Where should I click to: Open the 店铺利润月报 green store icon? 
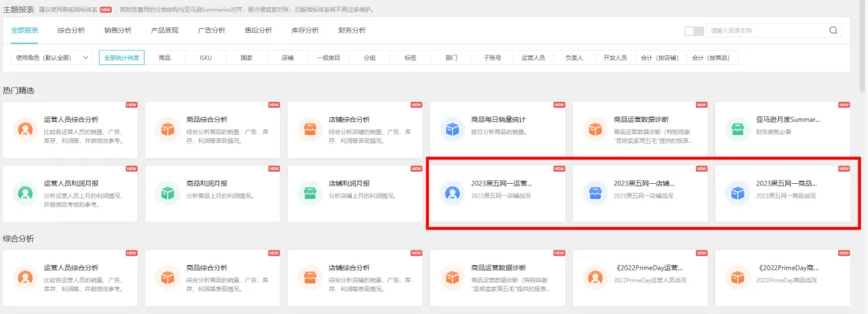pos(309,193)
